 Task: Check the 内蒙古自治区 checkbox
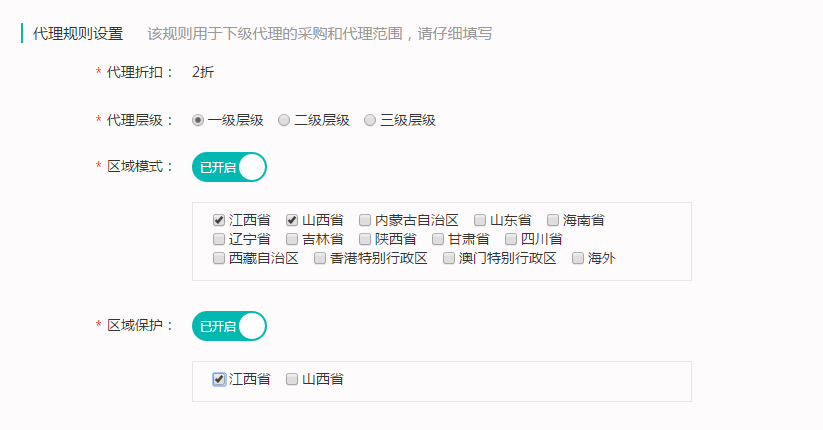point(365,219)
